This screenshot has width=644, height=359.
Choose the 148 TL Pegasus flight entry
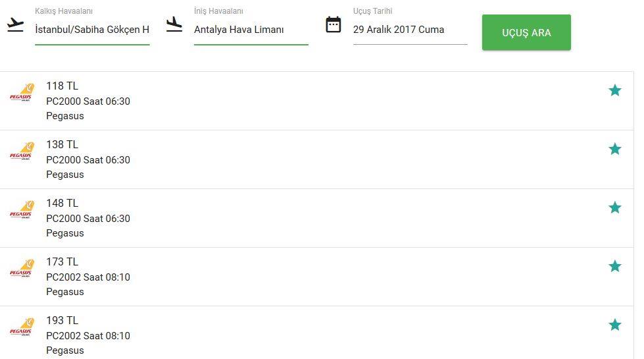coord(316,218)
